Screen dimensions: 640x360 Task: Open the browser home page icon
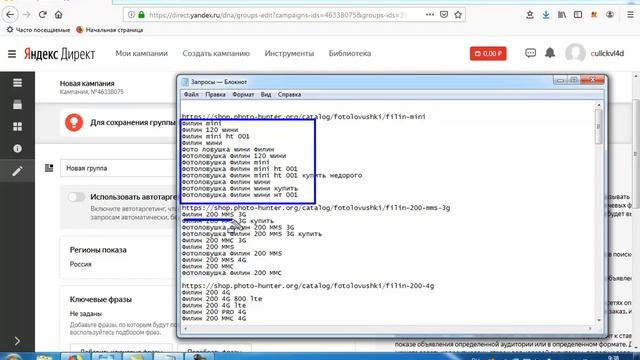click(x=58, y=15)
